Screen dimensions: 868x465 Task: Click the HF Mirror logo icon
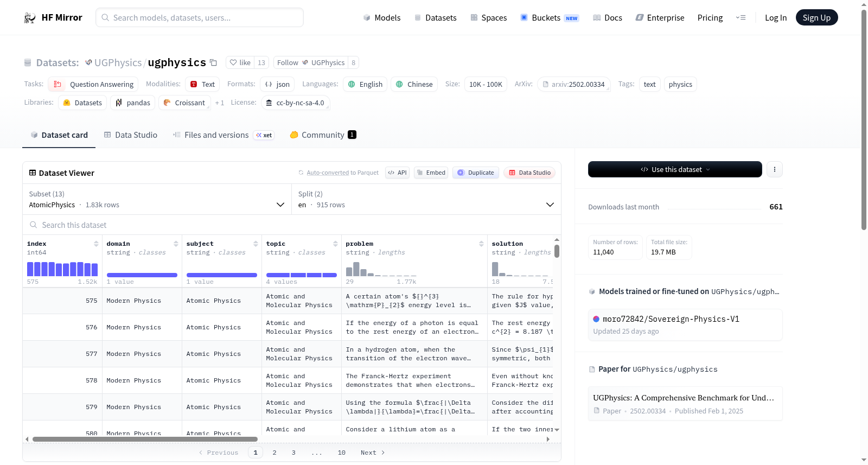[30, 18]
